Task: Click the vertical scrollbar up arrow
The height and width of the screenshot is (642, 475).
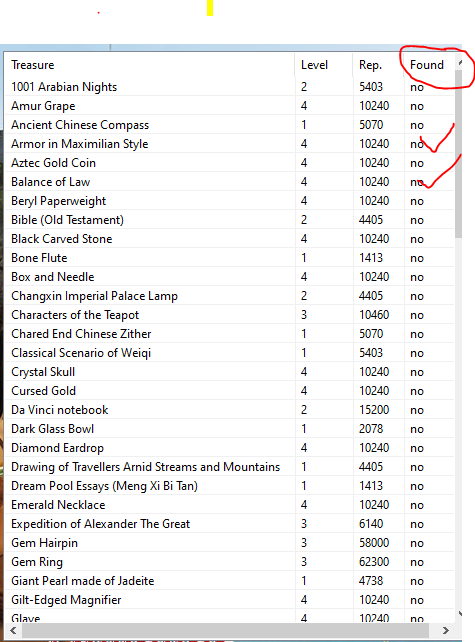Action: coord(460,63)
